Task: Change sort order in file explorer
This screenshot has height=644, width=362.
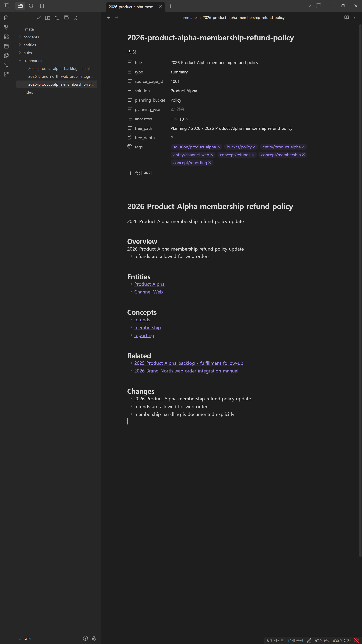Action: pos(57,18)
